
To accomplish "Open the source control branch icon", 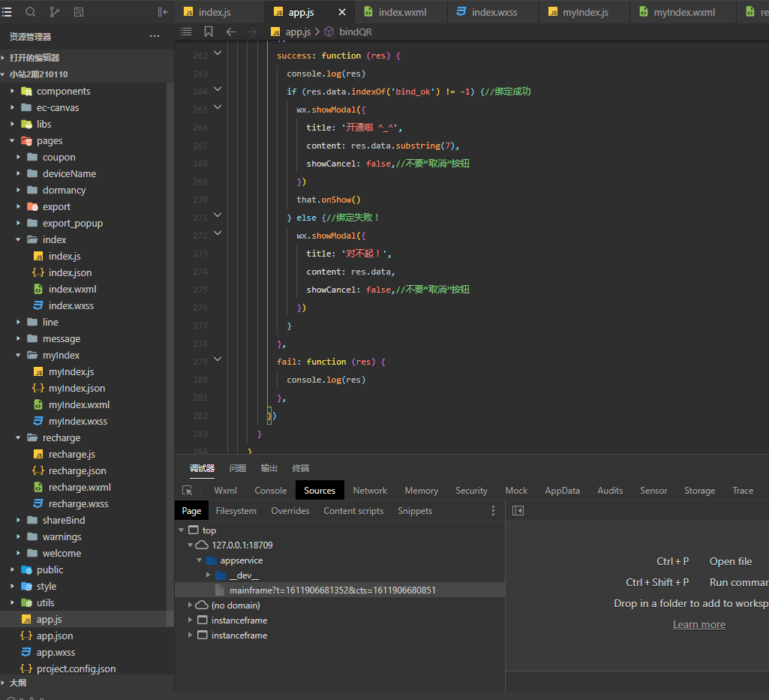I will [x=55, y=12].
